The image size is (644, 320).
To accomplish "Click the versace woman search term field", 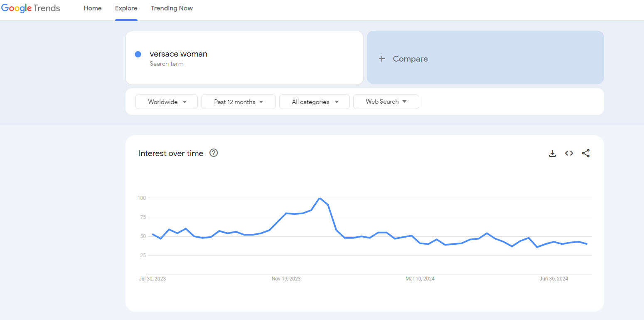I will [244, 58].
